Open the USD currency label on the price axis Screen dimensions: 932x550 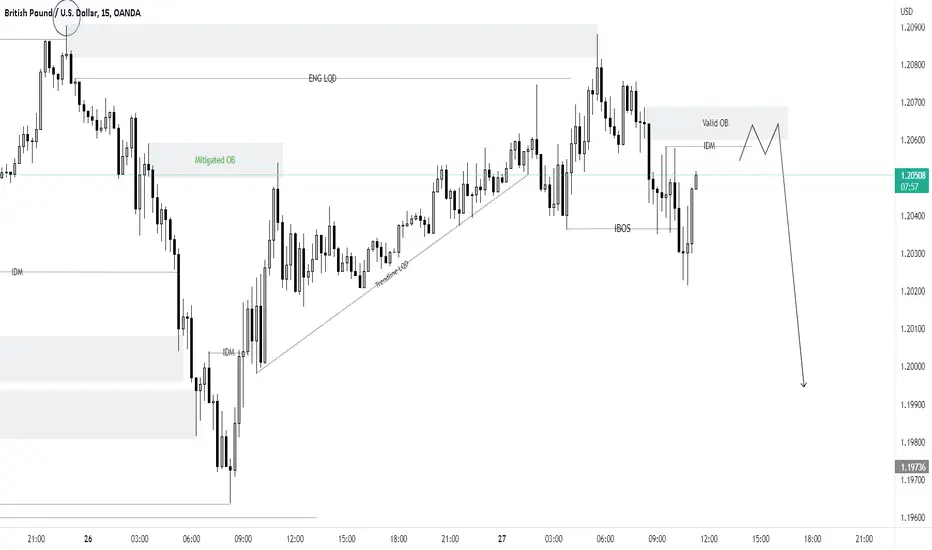pyautogui.click(x=906, y=12)
